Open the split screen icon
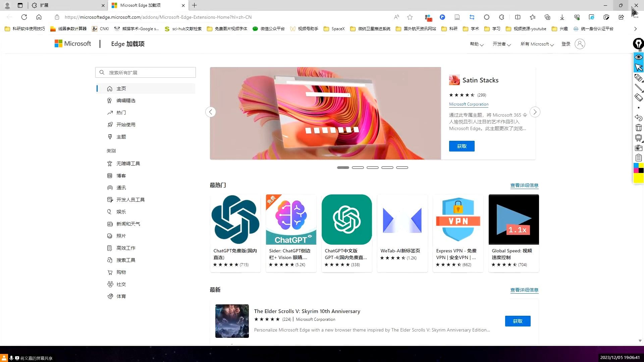 pos(518,17)
